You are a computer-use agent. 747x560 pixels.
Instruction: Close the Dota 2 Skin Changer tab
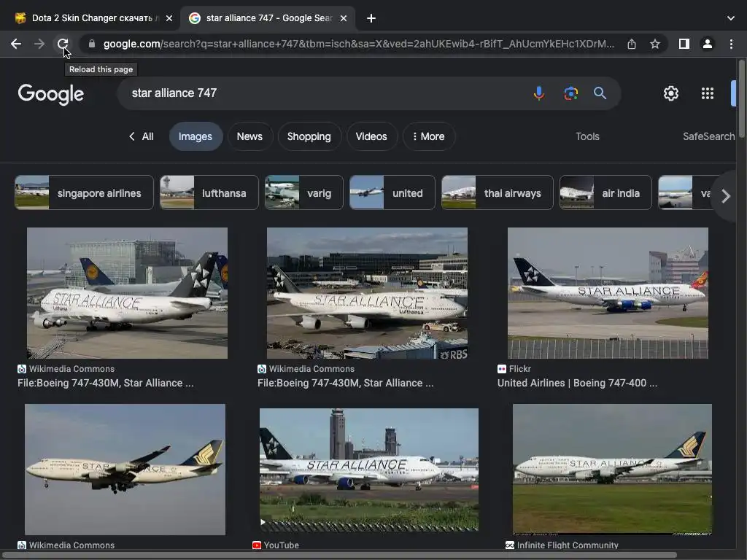(x=169, y=18)
